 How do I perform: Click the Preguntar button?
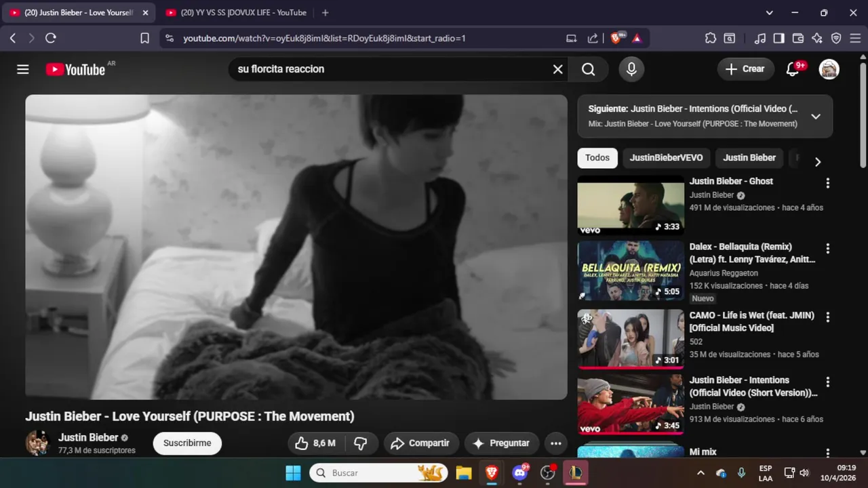click(x=501, y=443)
